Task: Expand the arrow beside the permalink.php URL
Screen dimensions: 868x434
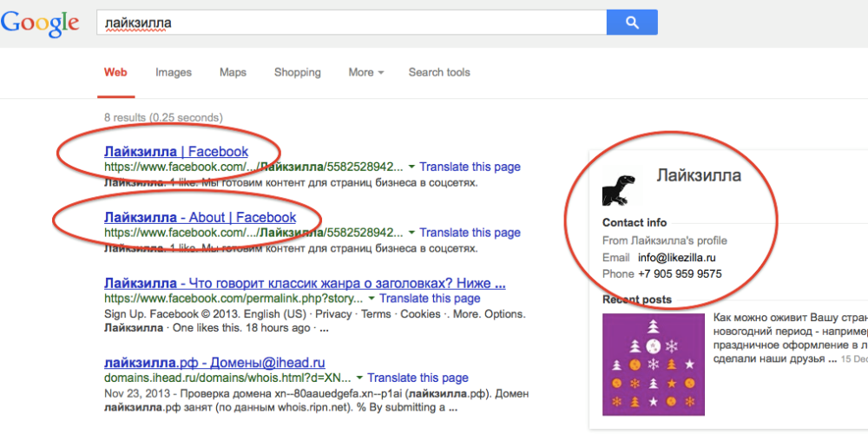Action: coord(372,299)
